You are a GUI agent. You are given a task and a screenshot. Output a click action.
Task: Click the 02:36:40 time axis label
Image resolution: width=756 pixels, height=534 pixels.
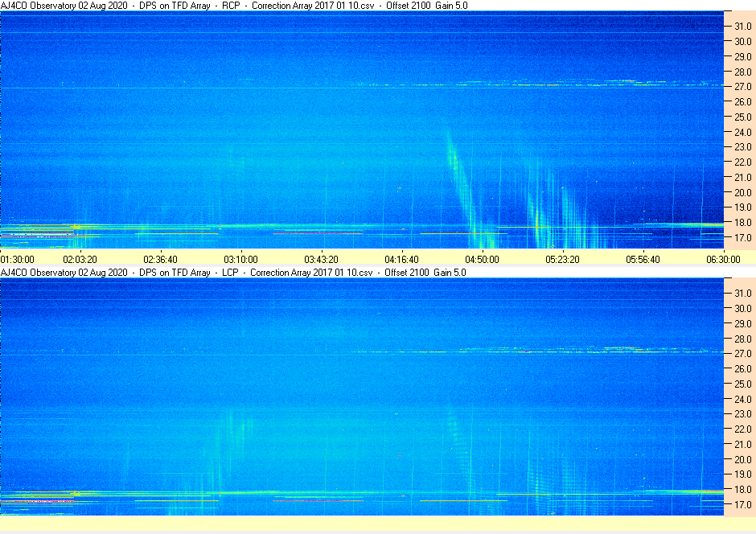(x=161, y=259)
